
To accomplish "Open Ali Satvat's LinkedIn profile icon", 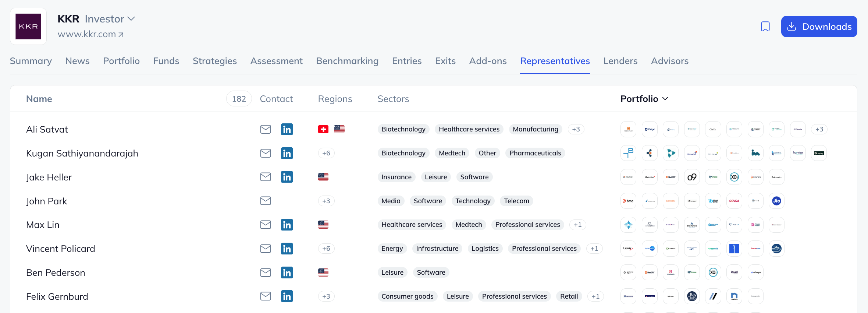I will (287, 129).
